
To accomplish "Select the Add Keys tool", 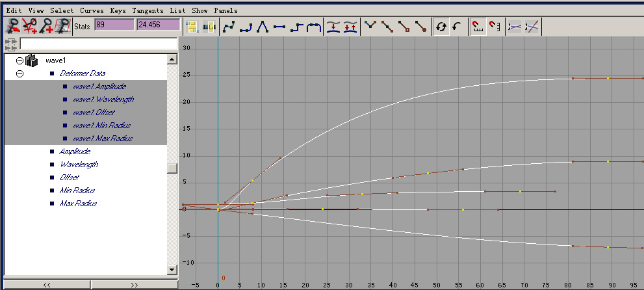I will click(45, 27).
